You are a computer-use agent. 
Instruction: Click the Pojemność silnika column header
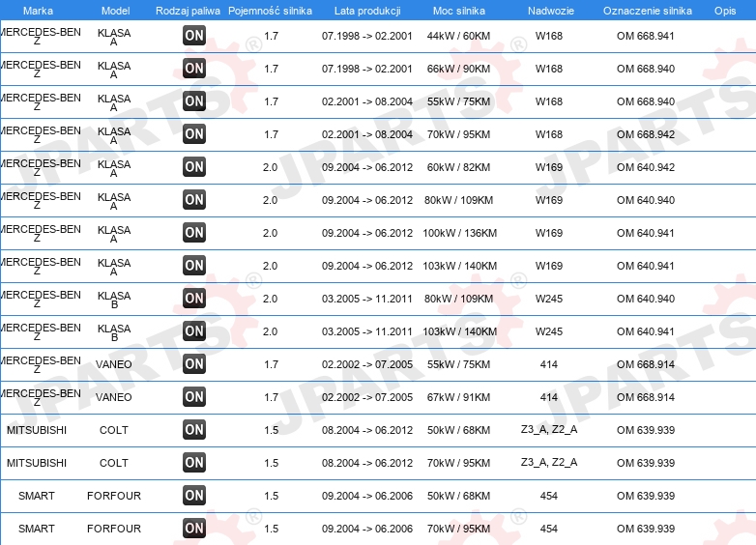(270, 11)
